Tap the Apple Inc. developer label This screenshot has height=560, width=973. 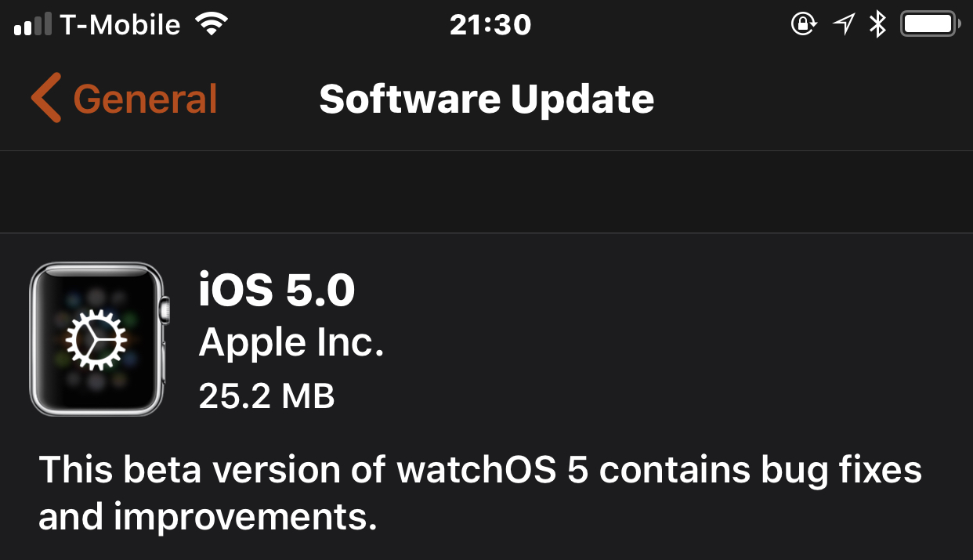pyautogui.click(x=291, y=343)
